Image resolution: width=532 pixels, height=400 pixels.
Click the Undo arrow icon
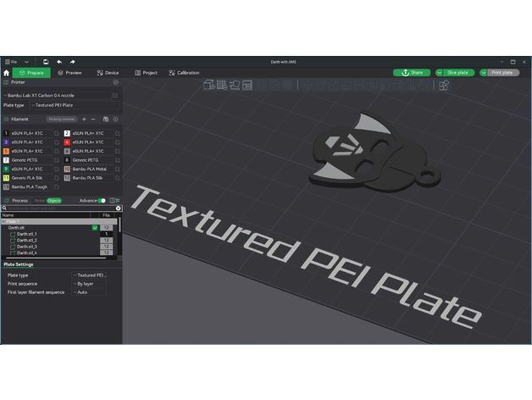(60, 62)
